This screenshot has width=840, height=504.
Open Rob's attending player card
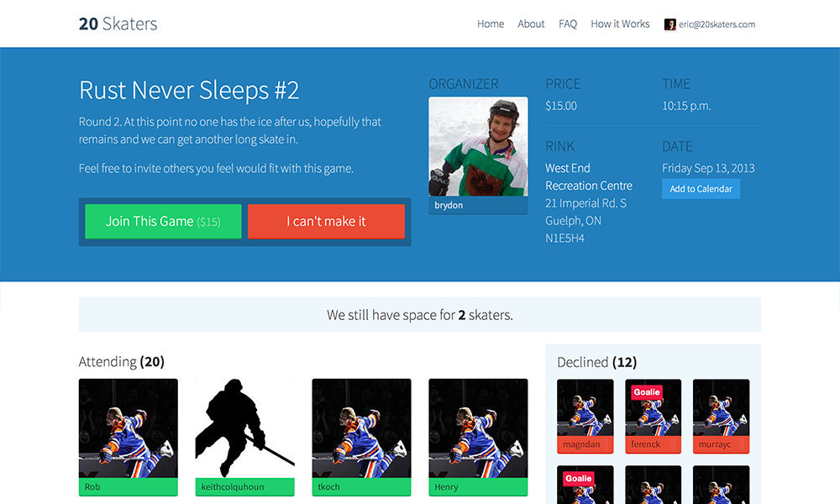click(128, 437)
